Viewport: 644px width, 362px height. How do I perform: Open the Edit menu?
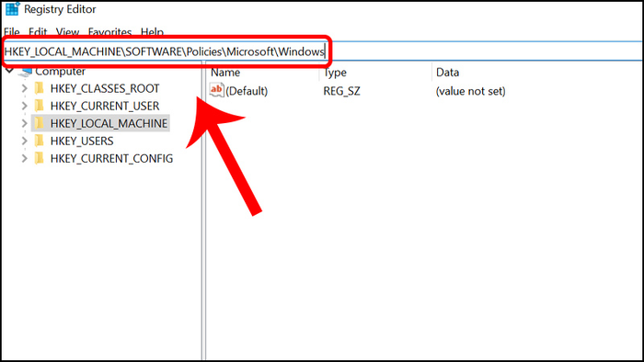tap(38, 32)
